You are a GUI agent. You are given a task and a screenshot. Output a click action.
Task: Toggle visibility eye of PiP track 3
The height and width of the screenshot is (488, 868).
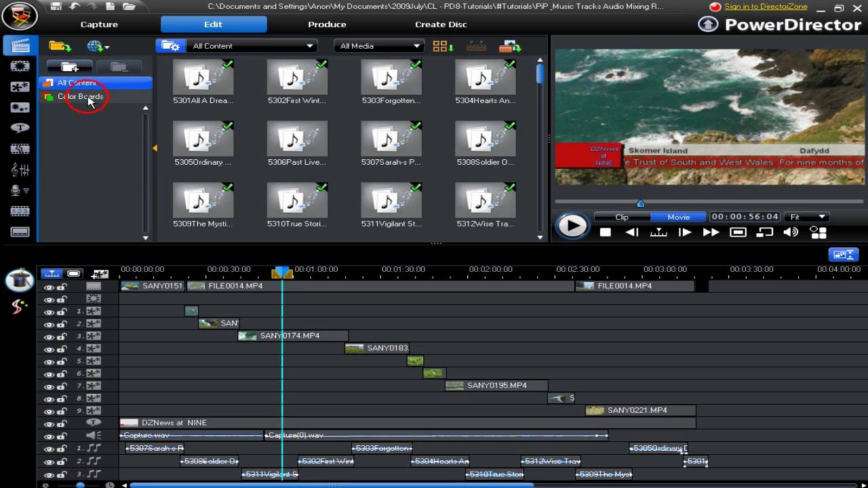coord(49,337)
